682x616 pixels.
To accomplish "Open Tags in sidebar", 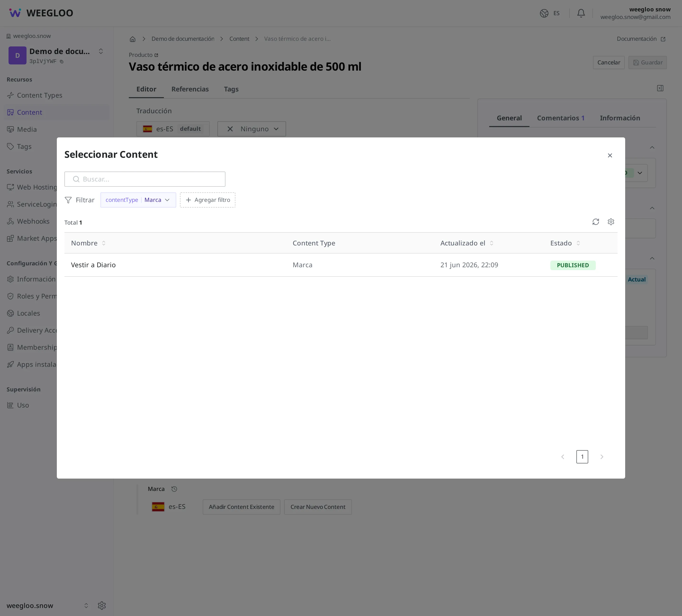I will (24, 147).
